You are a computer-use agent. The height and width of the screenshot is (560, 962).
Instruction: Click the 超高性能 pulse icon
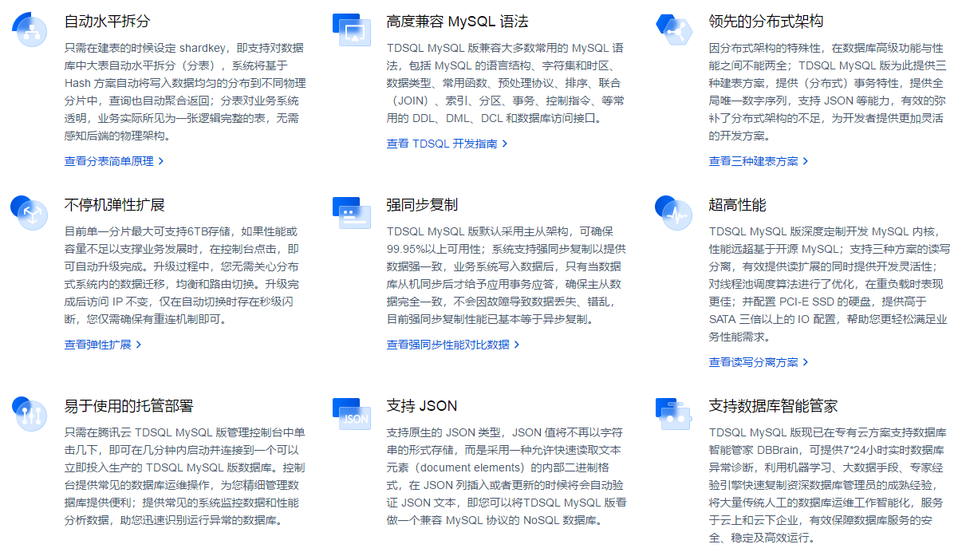(x=674, y=212)
